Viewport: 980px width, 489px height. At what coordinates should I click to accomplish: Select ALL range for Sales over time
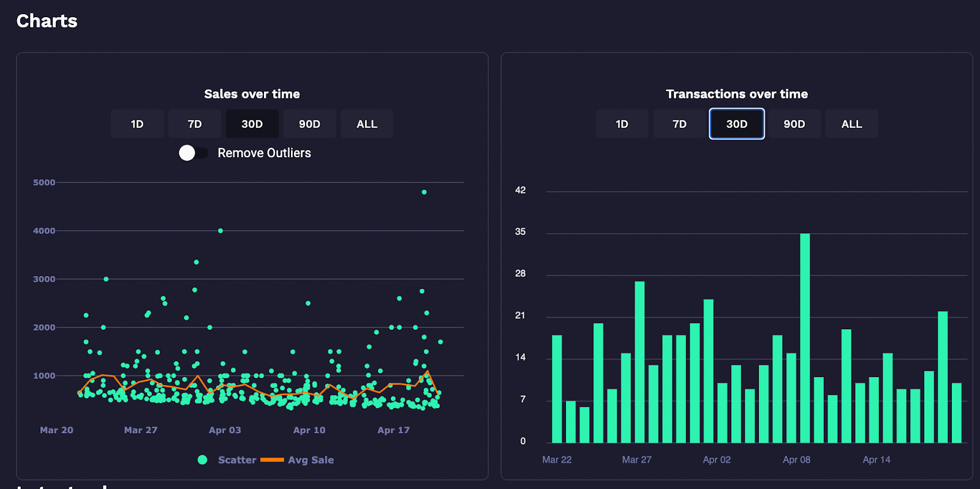[367, 124]
